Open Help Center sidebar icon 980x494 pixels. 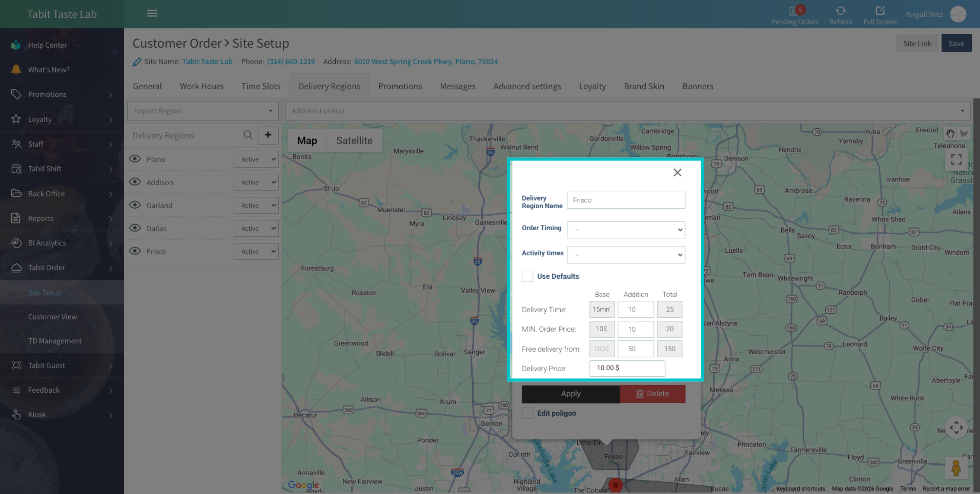pos(16,45)
